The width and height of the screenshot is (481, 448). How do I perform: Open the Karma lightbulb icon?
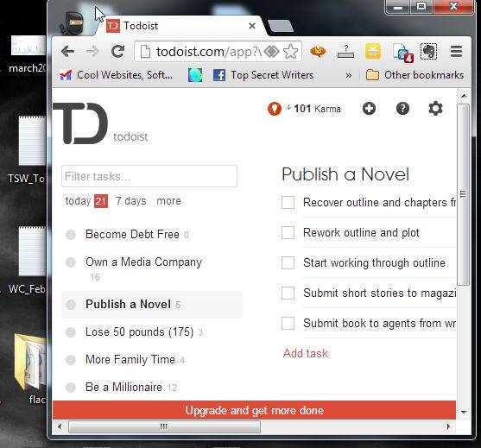[275, 109]
